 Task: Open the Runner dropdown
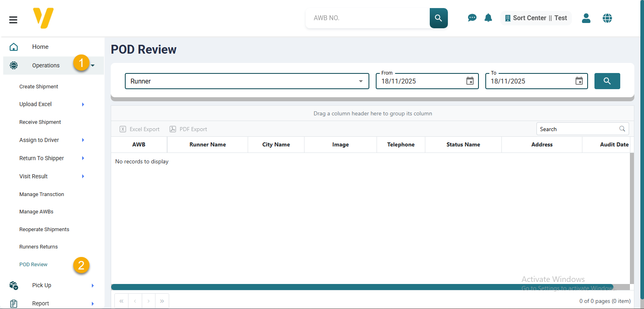[247, 81]
